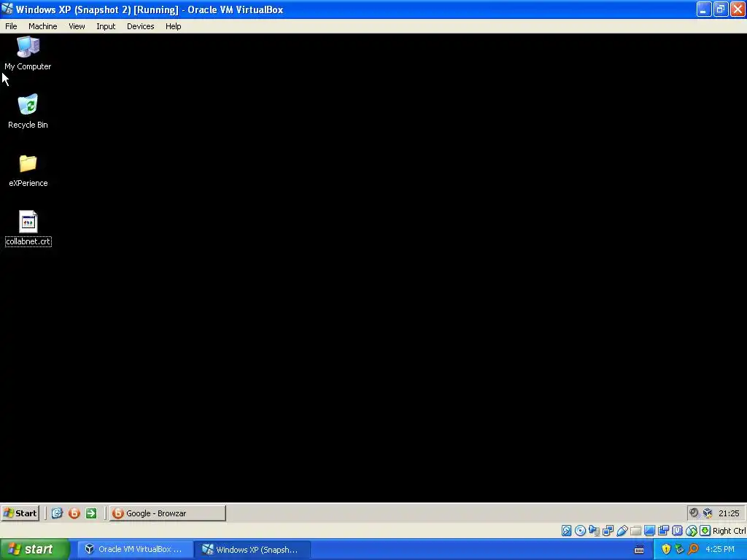This screenshot has width=747, height=560.
Task: Click the VirtualBox guest additions tray icon
Action: [x=708, y=513]
